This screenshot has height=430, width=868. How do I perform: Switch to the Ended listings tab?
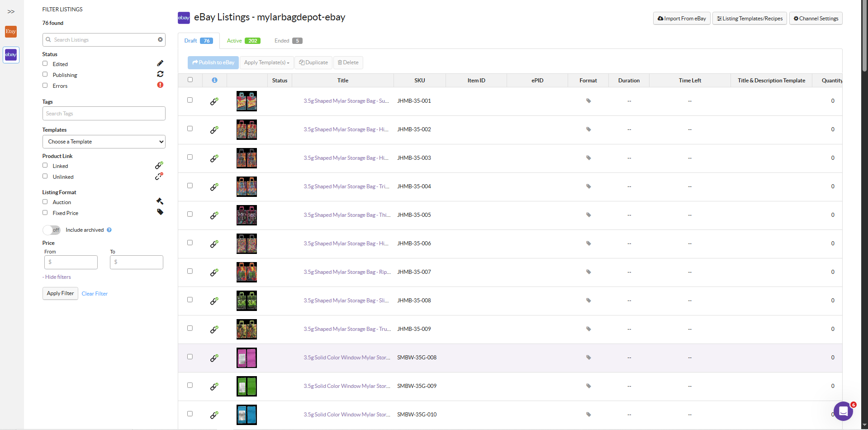(288, 41)
